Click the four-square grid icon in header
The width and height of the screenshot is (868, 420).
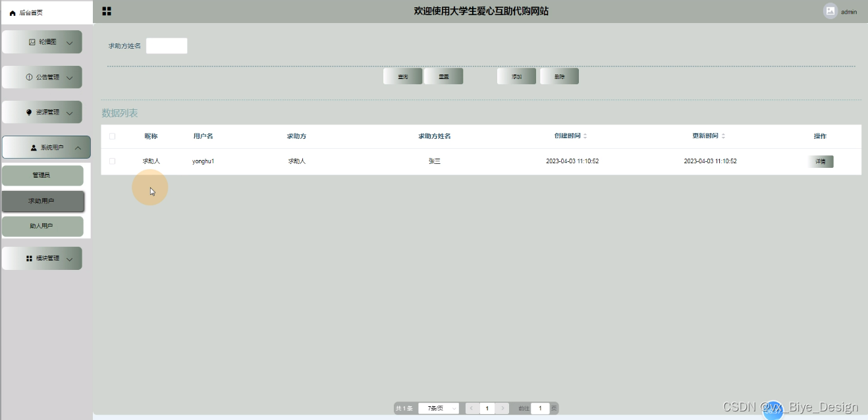click(107, 11)
